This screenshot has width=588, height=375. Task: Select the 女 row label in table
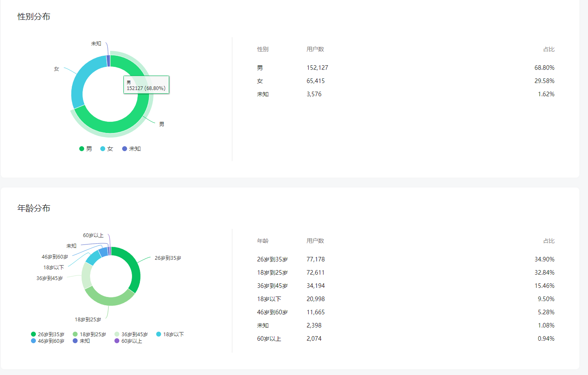260,81
